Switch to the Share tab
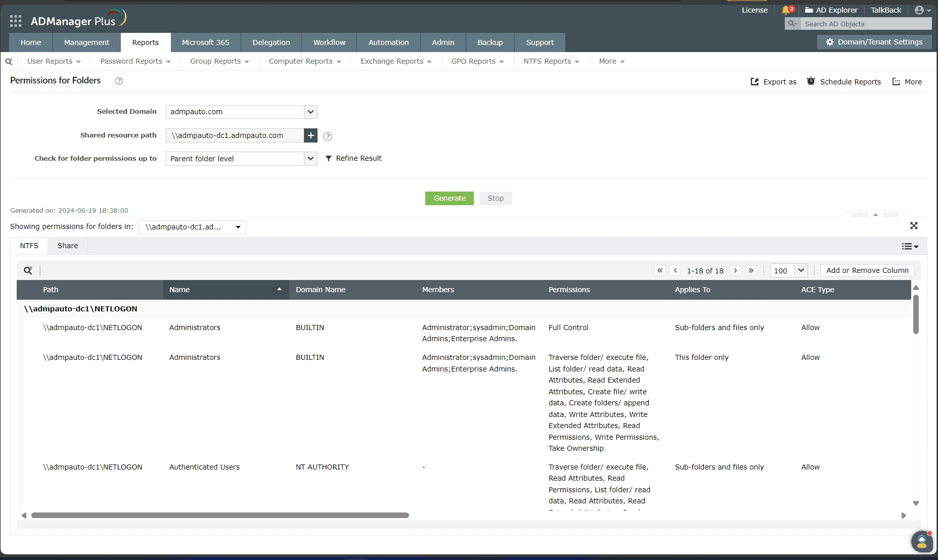 pyautogui.click(x=67, y=246)
